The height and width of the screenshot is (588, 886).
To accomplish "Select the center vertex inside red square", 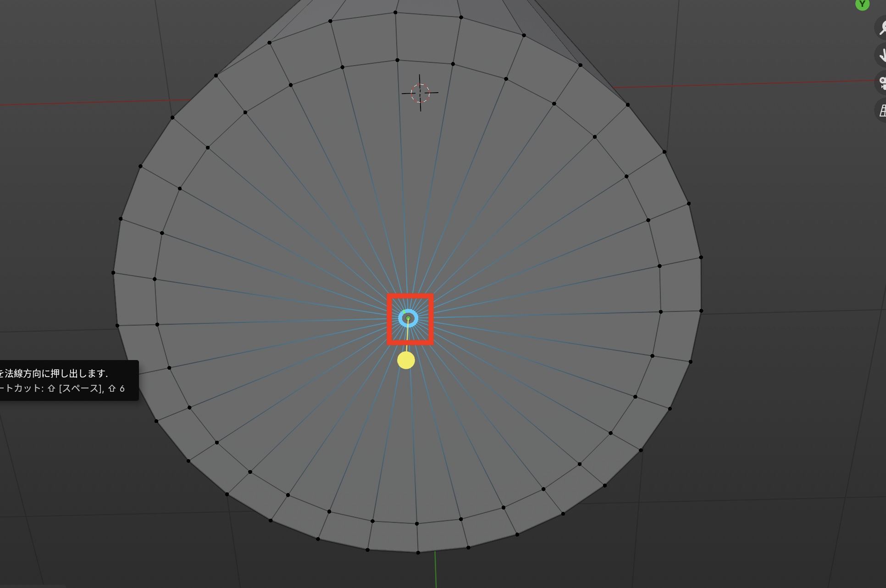I will click(x=408, y=318).
